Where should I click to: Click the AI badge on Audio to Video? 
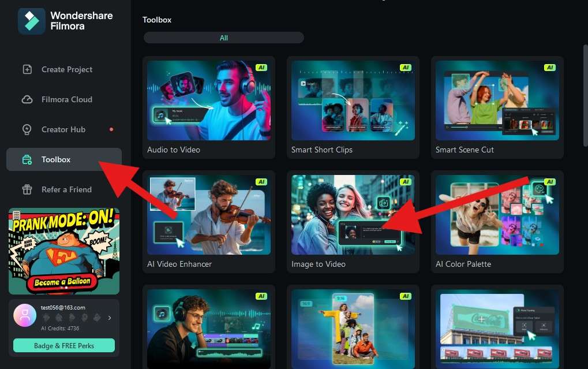[x=261, y=68]
